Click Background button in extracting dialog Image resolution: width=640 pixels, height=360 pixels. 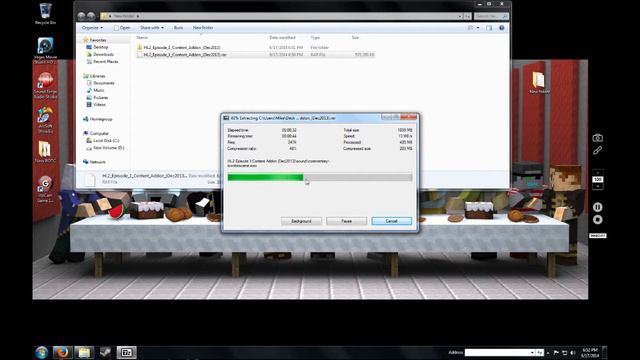coord(301,221)
